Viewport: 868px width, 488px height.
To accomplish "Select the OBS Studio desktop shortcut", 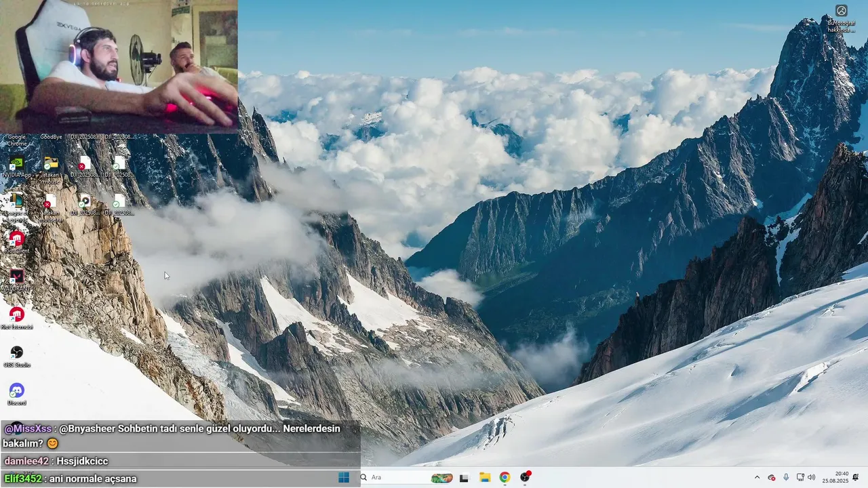I will (17, 357).
